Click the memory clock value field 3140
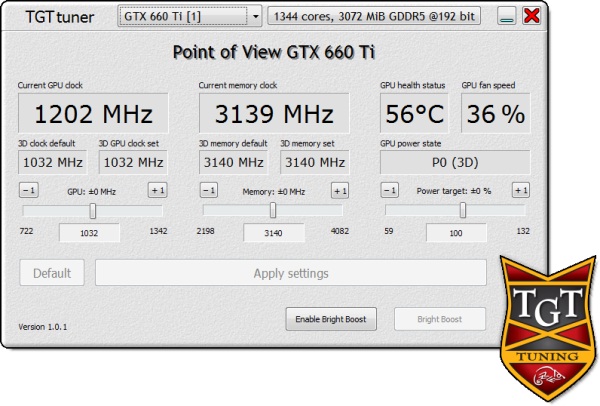Screen dimensions: 600x406 pyautogui.click(x=274, y=233)
